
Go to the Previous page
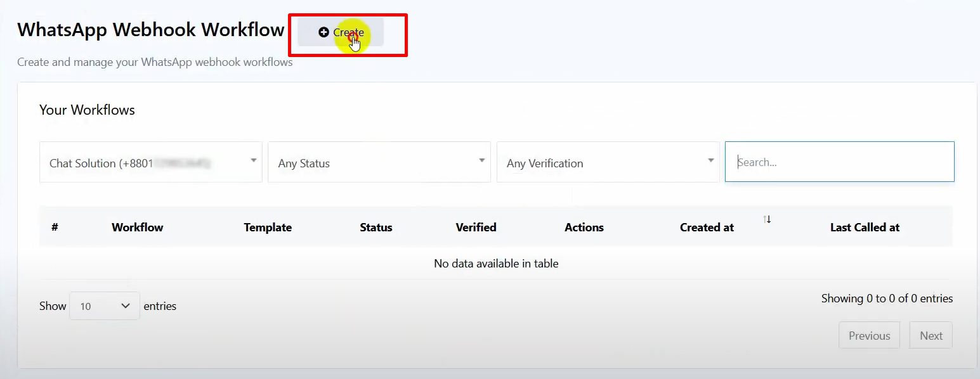tap(869, 335)
